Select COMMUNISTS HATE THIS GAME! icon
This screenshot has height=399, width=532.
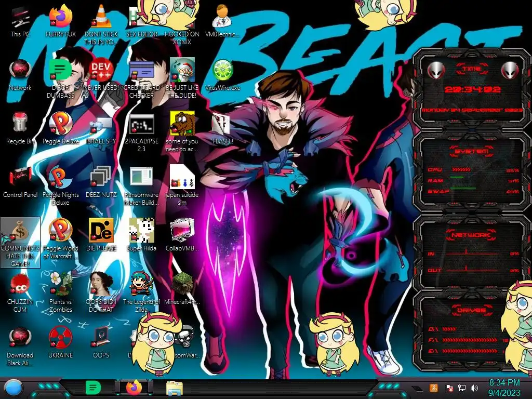click(x=20, y=242)
